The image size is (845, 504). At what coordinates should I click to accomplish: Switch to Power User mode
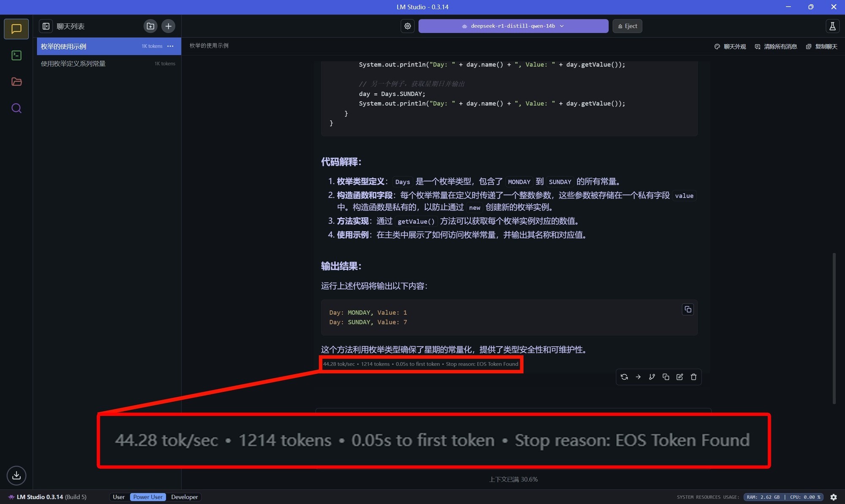coord(147,497)
